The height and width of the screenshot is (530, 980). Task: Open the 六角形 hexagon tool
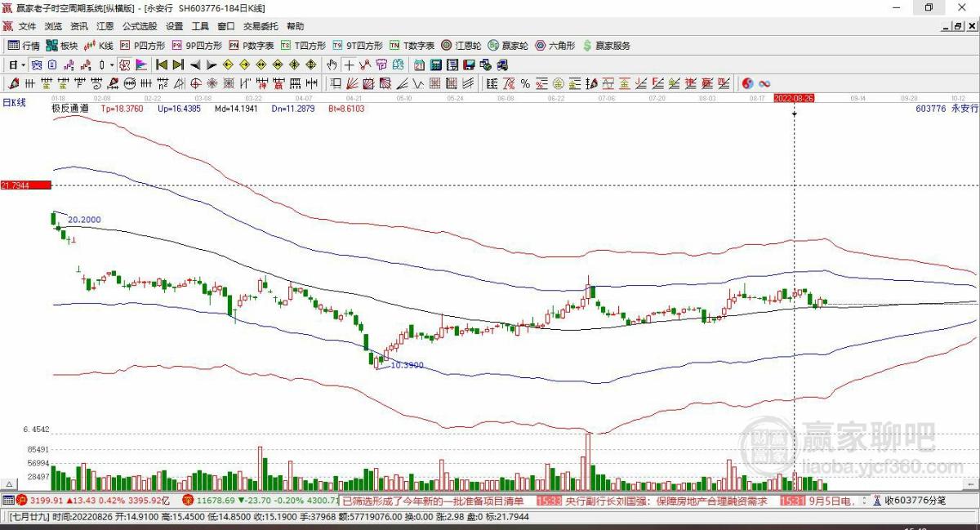555,46
